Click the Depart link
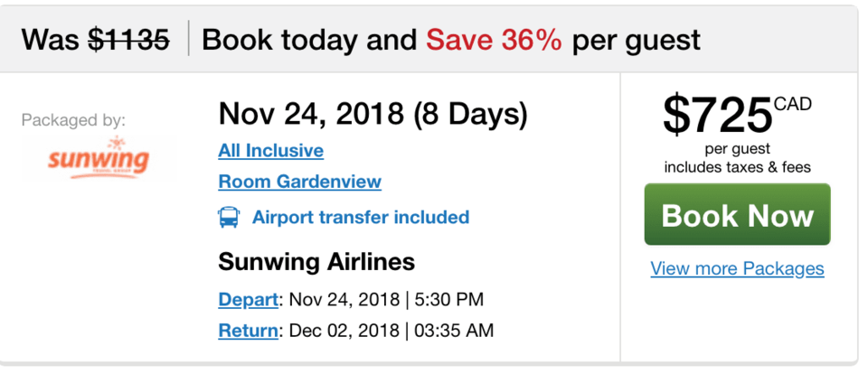This screenshot has height=374, width=868. pos(248,299)
